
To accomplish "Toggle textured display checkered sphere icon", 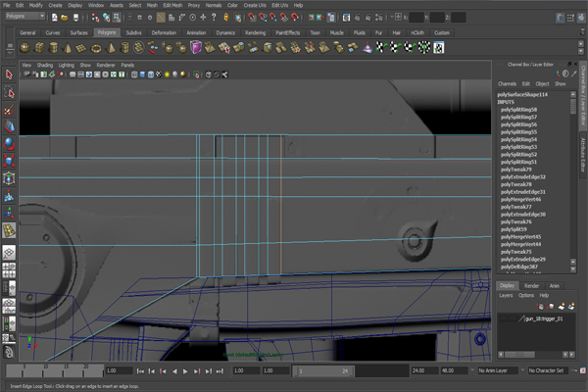I will pyautogui.click(x=159, y=74).
